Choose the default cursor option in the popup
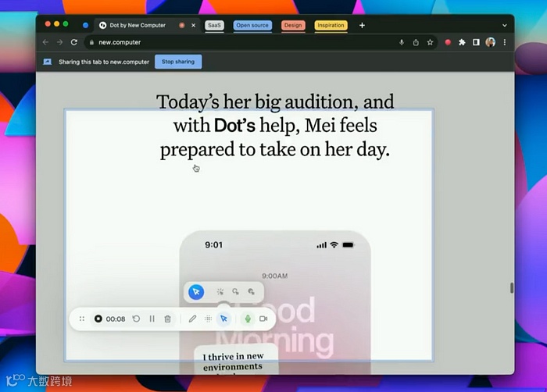This screenshot has width=547, height=392. [x=196, y=291]
